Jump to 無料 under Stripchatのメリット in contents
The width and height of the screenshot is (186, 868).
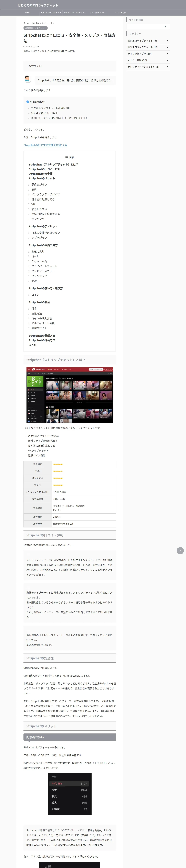pos(34,190)
